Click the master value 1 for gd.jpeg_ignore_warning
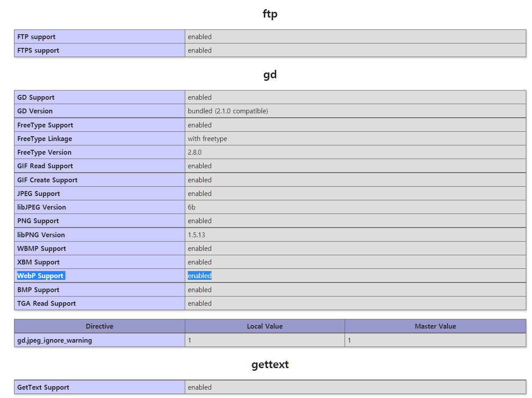 (x=350, y=340)
